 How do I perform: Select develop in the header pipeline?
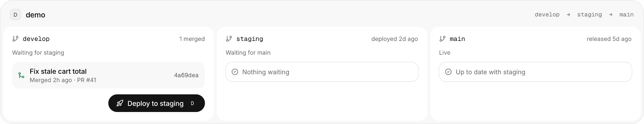click(547, 15)
